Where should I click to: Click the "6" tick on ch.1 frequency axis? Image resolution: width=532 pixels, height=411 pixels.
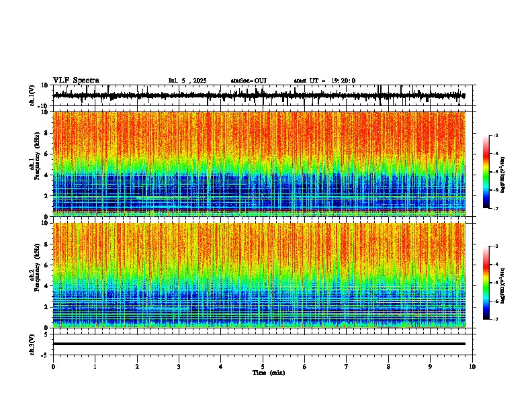(47, 154)
